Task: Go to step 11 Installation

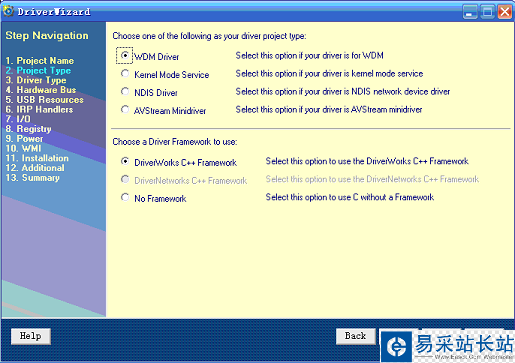Action: [37, 158]
